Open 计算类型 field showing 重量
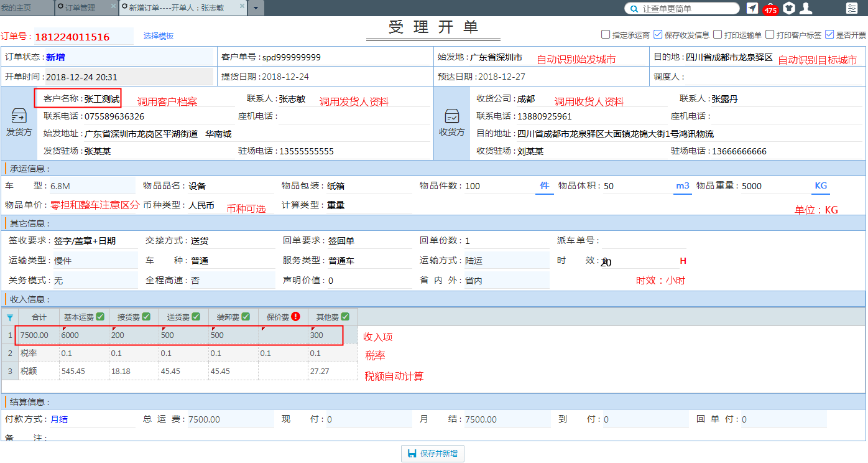The width and height of the screenshot is (868, 463). (x=369, y=205)
